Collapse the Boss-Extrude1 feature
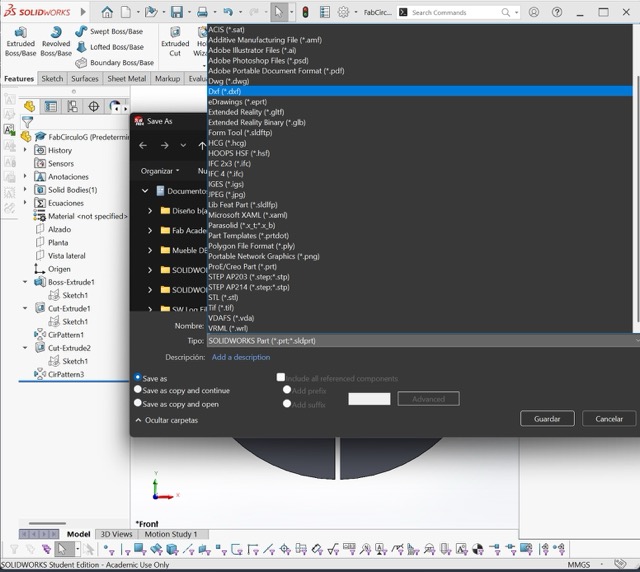The height and width of the screenshot is (572, 640). (x=25, y=282)
